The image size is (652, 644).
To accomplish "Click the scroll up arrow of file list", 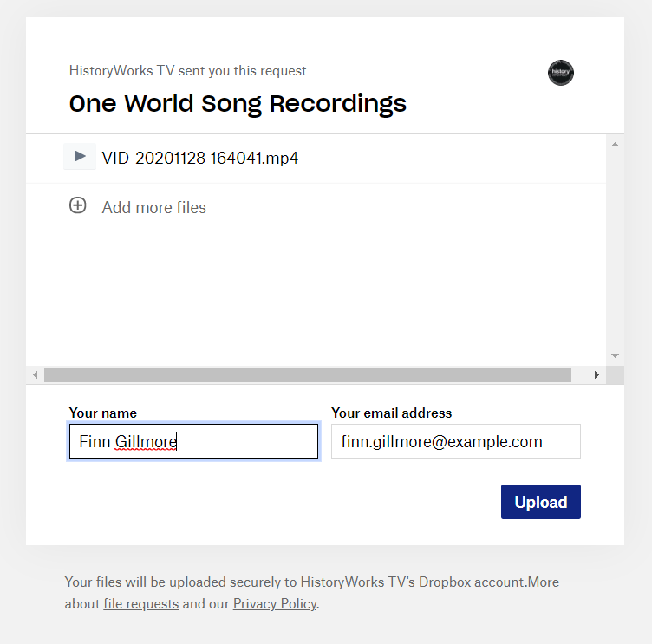I will click(x=615, y=145).
